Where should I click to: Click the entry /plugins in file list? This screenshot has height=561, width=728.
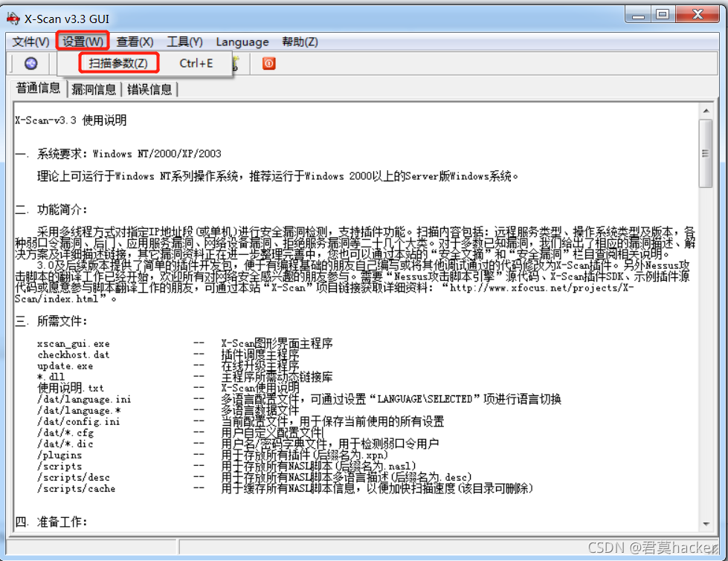point(59,455)
